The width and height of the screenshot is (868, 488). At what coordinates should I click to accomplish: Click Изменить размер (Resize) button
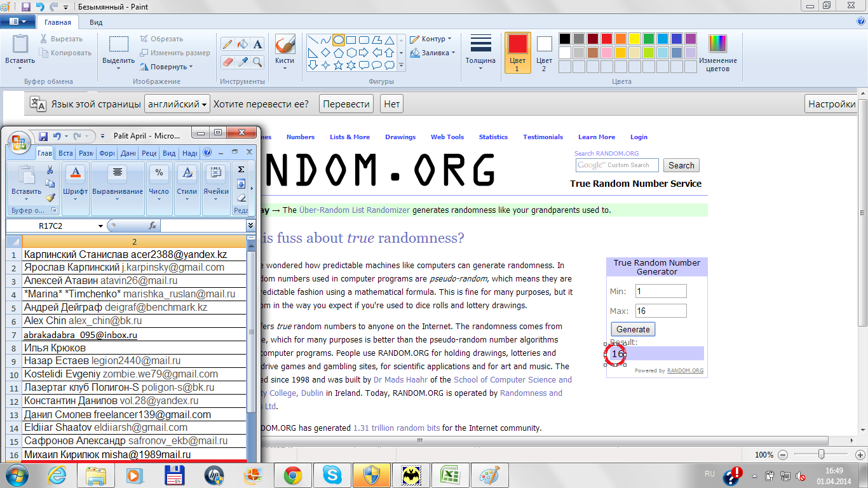click(174, 53)
